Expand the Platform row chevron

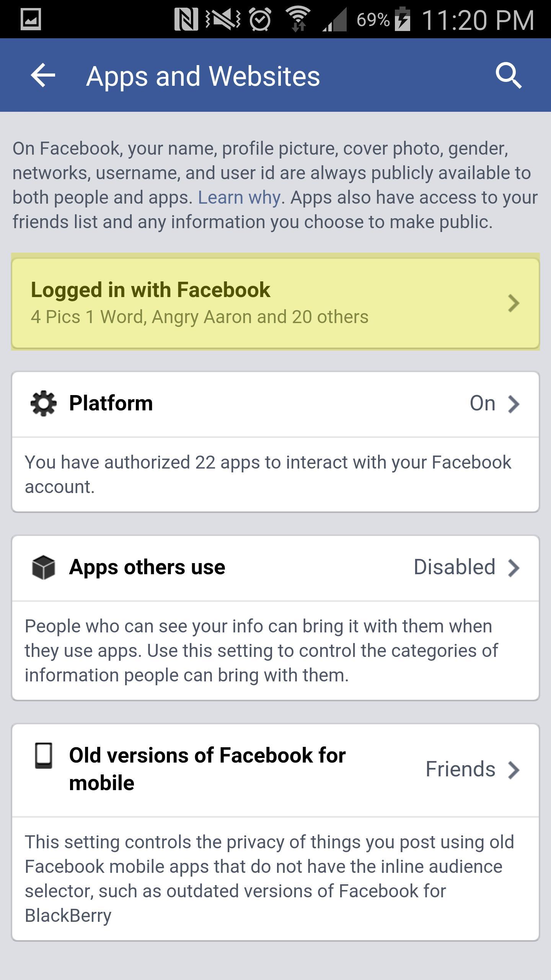(x=514, y=404)
